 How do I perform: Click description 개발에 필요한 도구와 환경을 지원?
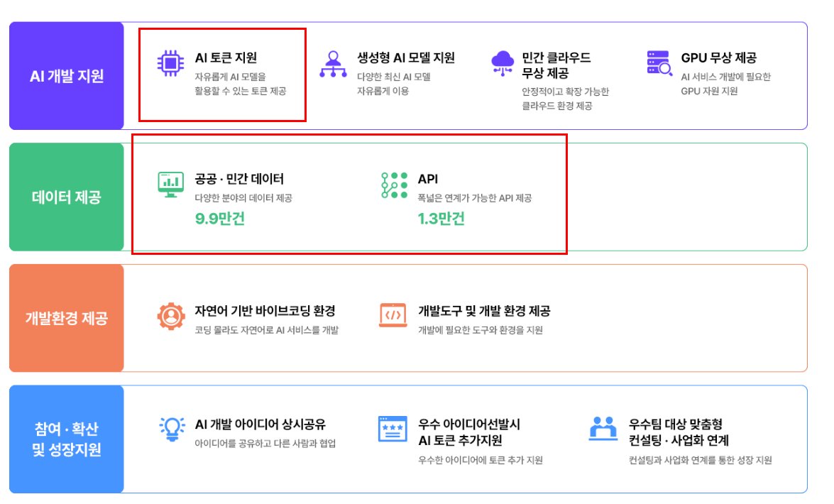(481, 330)
